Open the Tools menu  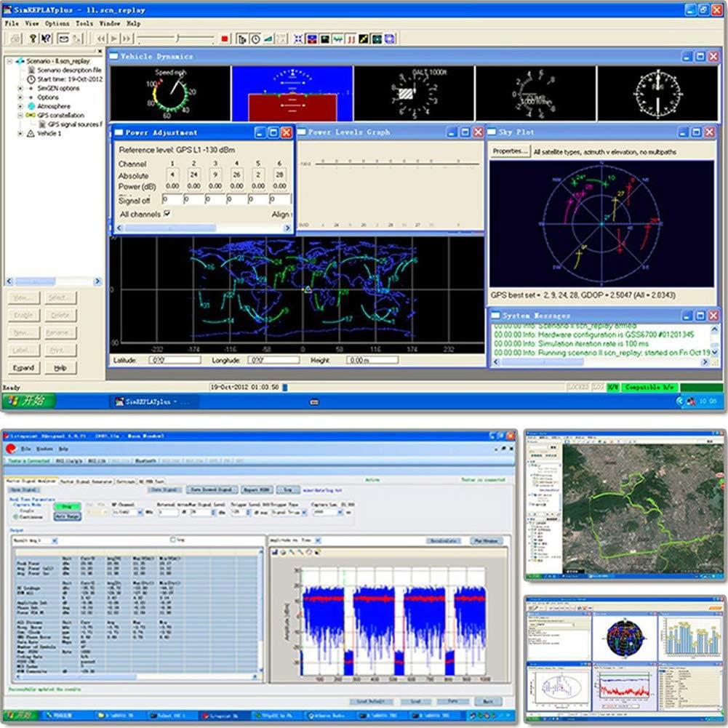(x=84, y=23)
